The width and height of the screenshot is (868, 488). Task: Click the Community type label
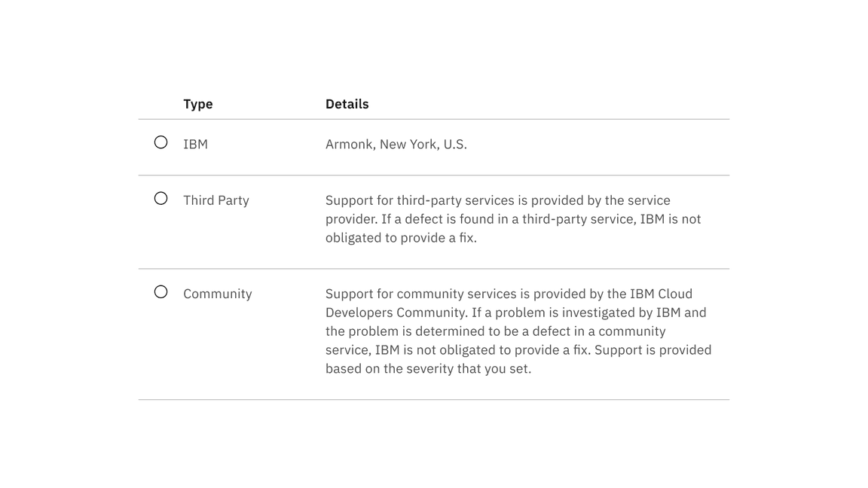coord(218,294)
